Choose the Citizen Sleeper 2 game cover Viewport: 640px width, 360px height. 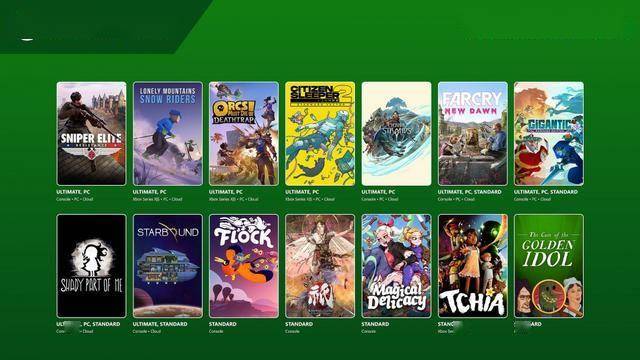320,133
